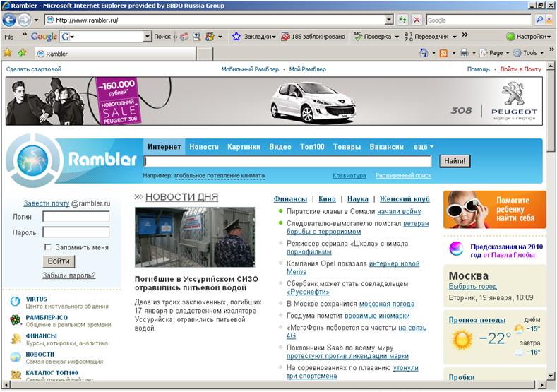Click the purple orb predictions icon

pyautogui.click(x=456, y=249)
